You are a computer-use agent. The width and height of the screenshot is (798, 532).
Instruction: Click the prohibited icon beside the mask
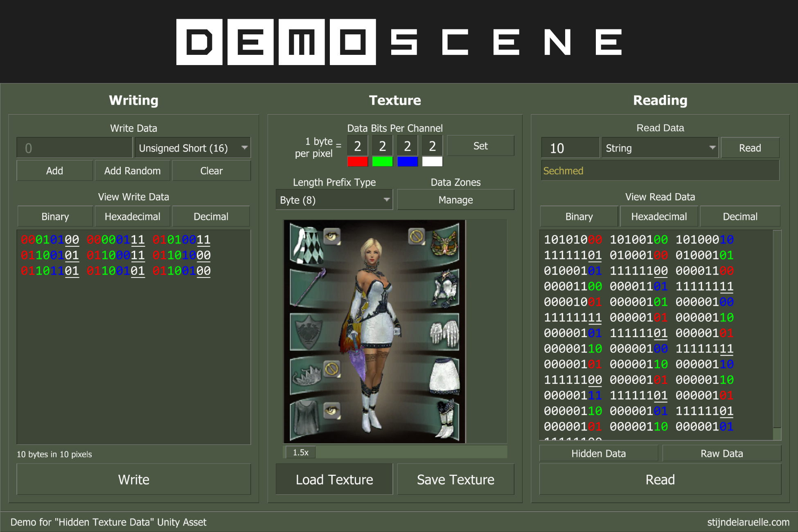[417, 236]
